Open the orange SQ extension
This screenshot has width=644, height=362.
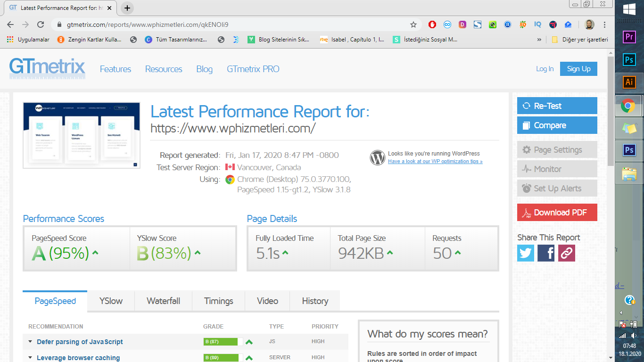click(523, 25)
